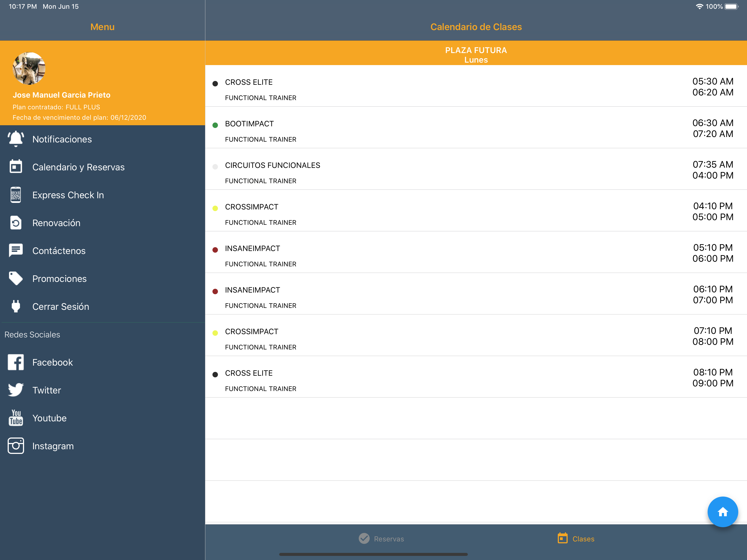
Task: Open the Instagram link
Action: coord(102,446)
